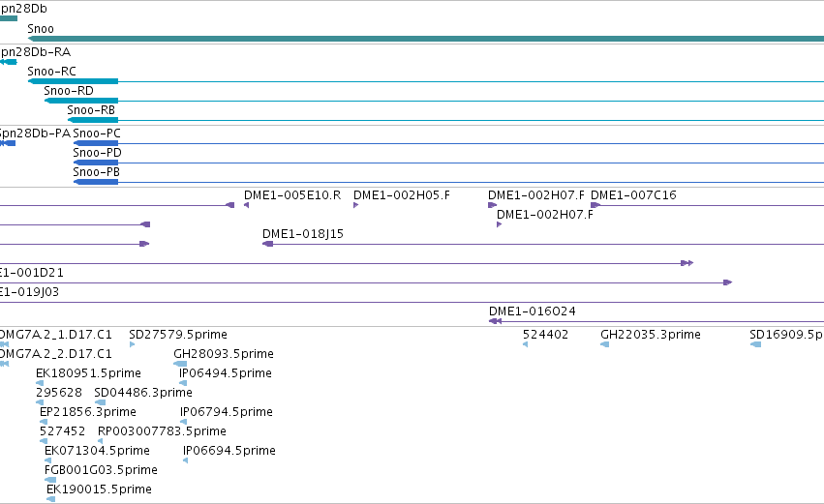Select the Snoo-PB protein block
Viewport: 824px width, 504px height.
(x=96, y=182)
